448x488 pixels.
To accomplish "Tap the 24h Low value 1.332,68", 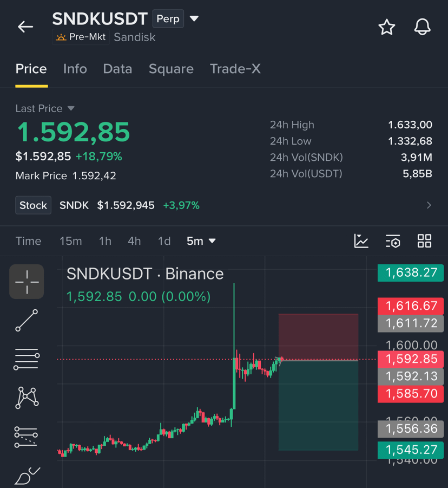I will 410,141.
